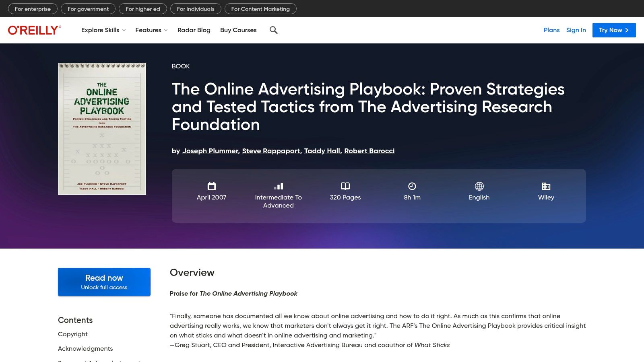Click the Overview heading
Image resolution: width=644 pixels, height=362 pixels.
(192, 273)
